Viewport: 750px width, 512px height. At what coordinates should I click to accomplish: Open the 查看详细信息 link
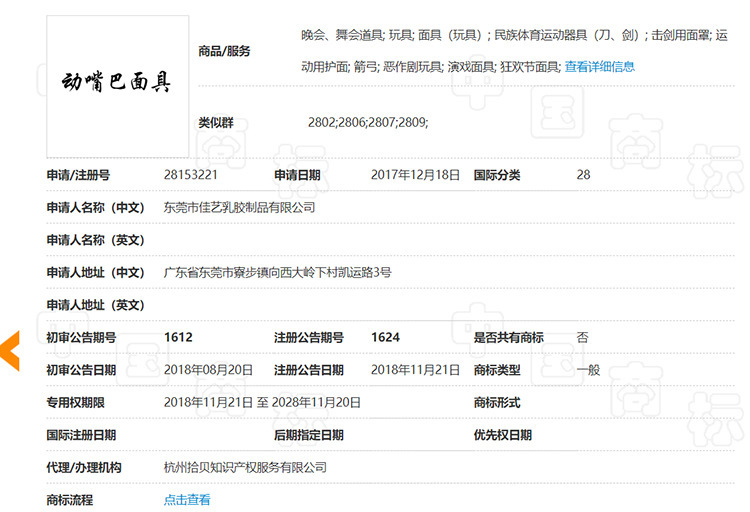coord(599,67)
